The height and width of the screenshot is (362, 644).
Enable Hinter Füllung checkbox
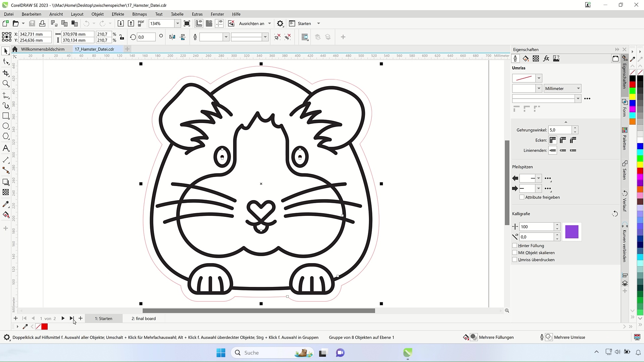[515, 246]
